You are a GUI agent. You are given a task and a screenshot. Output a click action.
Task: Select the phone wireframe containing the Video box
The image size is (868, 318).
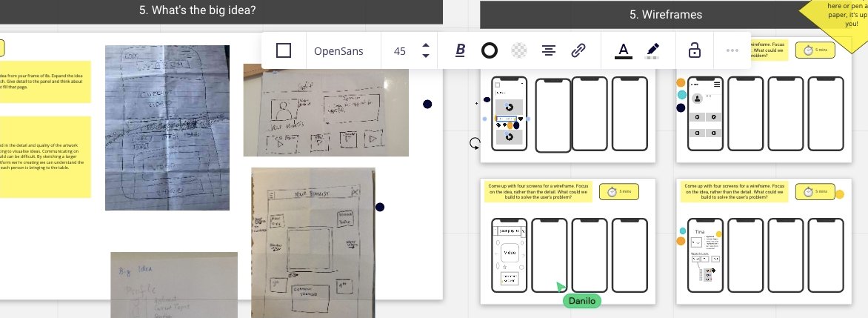(x=510, y=256)
